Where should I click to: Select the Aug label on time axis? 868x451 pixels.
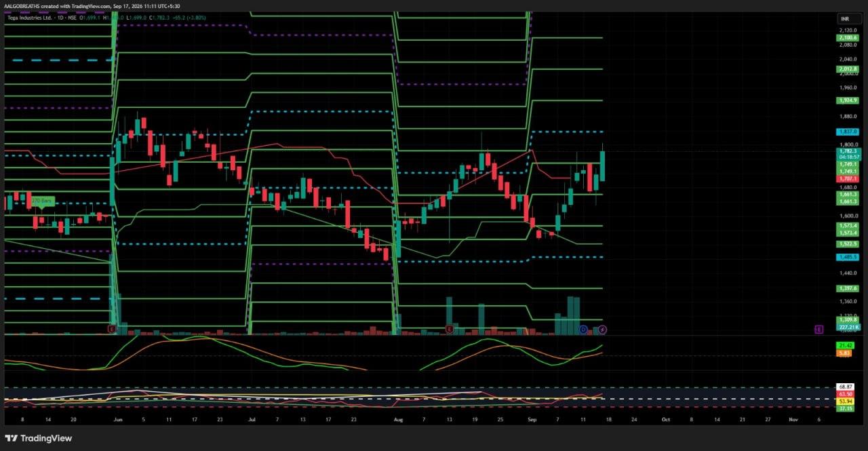[398, 420]
